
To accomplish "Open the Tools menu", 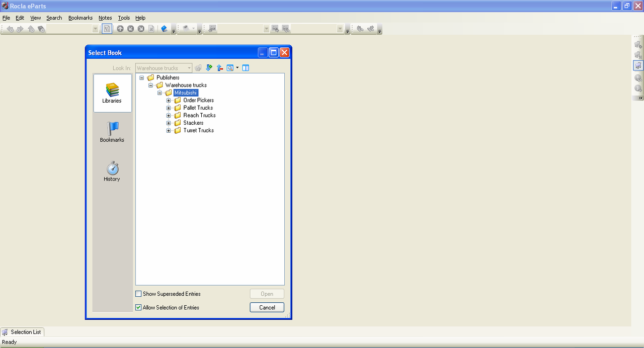I will point(124,18).
